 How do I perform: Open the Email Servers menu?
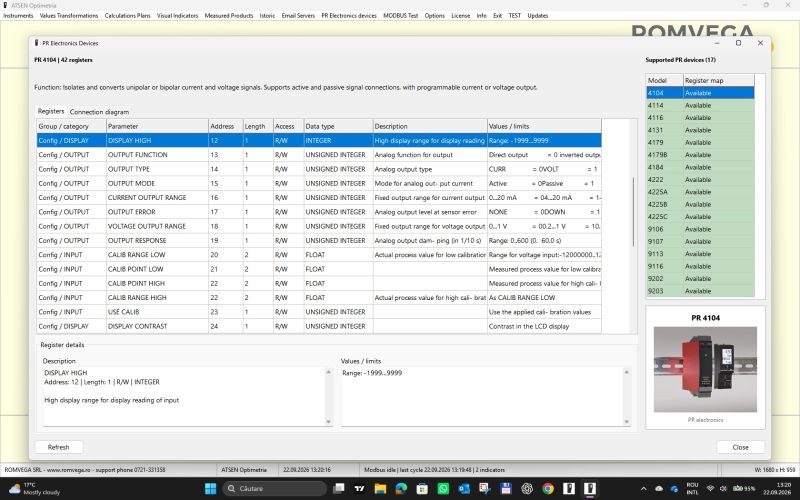(298, 16)
